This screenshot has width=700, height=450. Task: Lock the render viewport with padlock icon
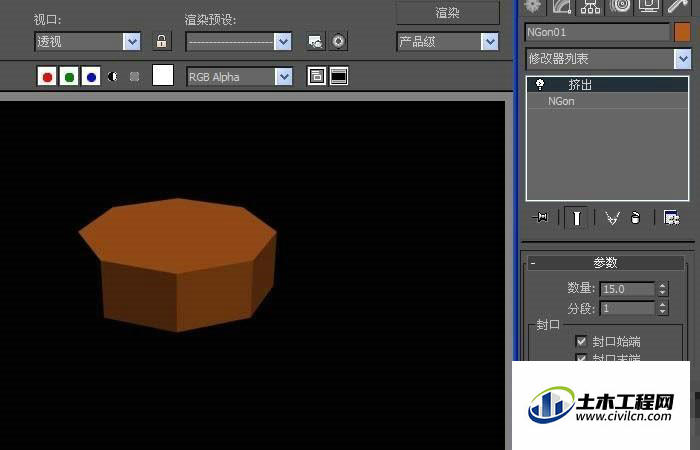(x=162, y=42)
